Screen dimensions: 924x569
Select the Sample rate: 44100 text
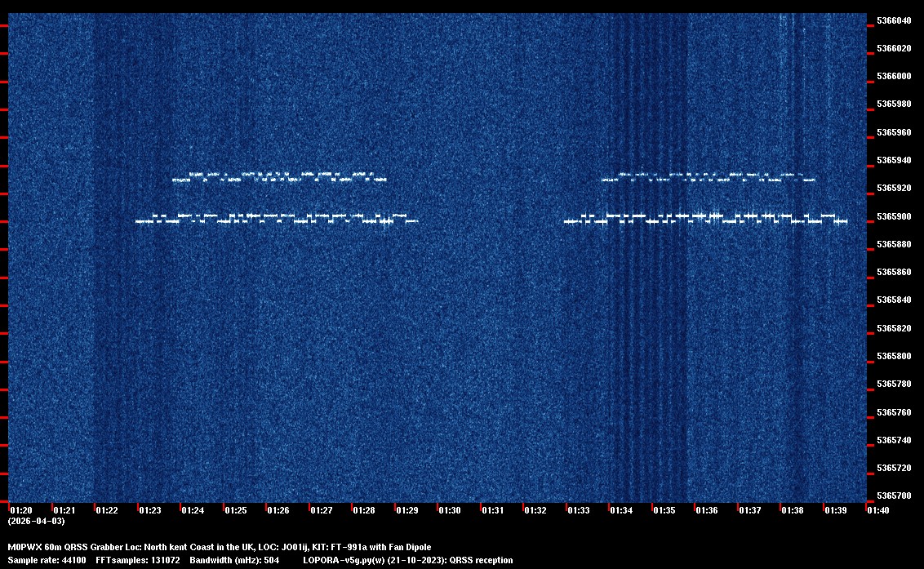[45, 561]
